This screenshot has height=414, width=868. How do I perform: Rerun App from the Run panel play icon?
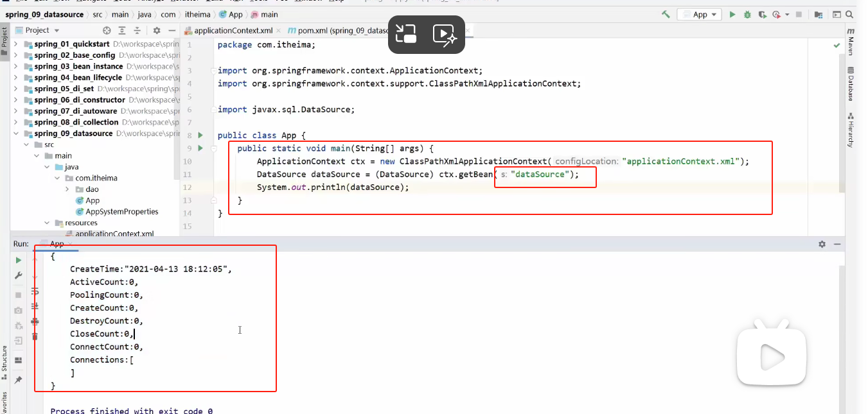tap(18, 260)
